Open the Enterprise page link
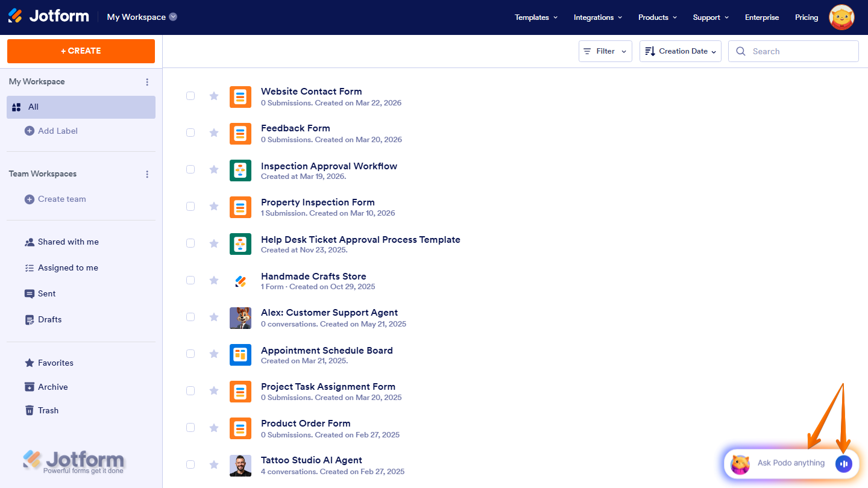The image size is (868, 488). 761,17
